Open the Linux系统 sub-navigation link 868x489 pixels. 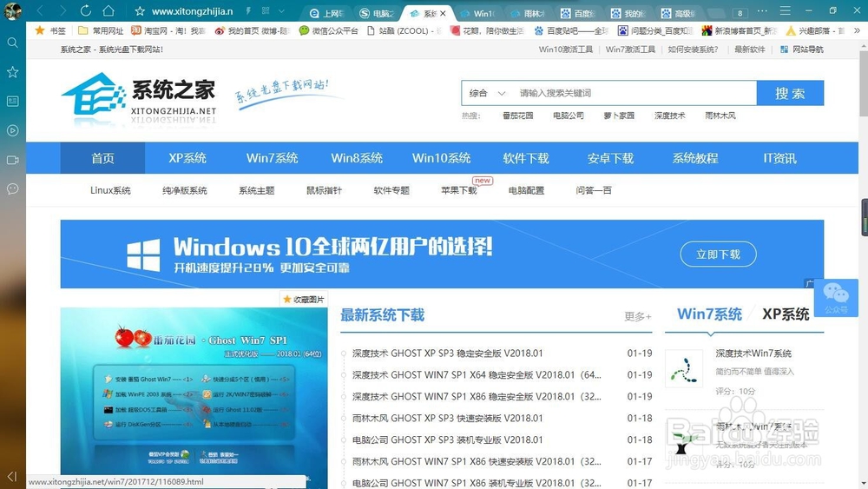(110, 190)
